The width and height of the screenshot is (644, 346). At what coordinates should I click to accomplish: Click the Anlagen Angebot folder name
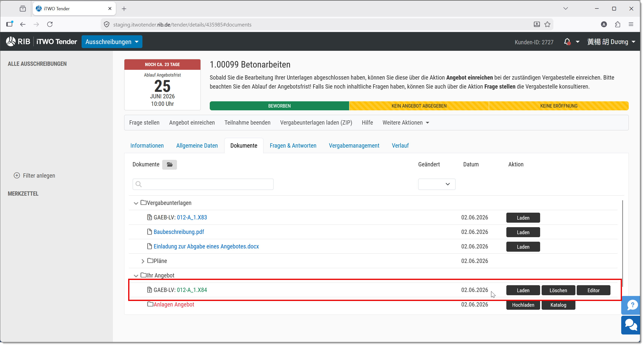tap(174, 304)
